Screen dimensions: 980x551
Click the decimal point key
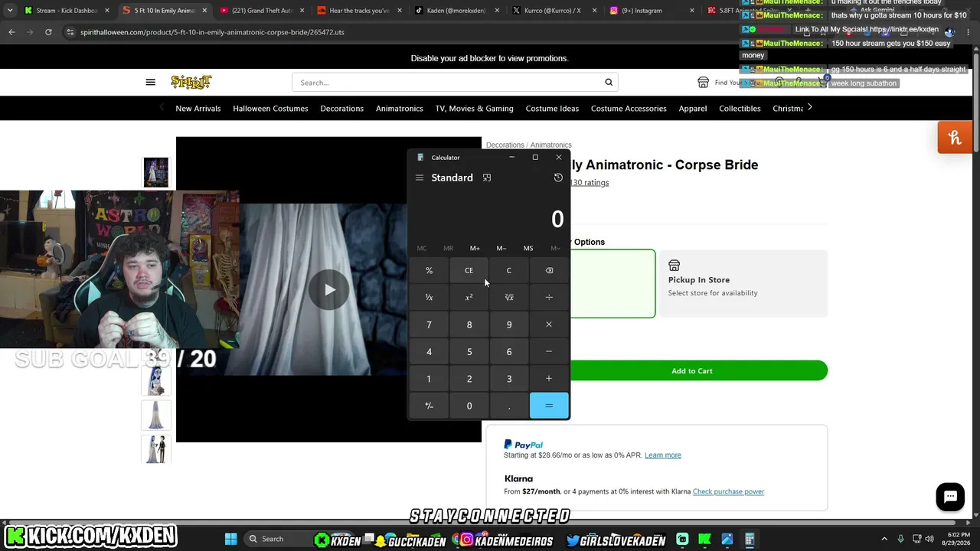[x=508, y=406]
